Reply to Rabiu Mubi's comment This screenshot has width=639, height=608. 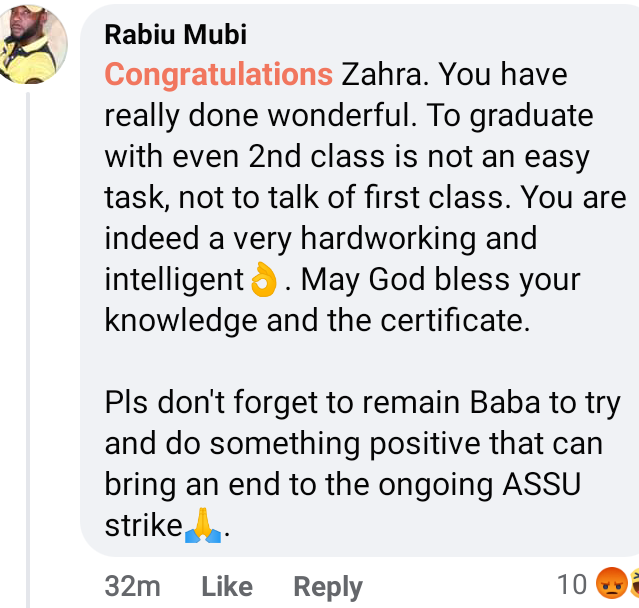327,587
